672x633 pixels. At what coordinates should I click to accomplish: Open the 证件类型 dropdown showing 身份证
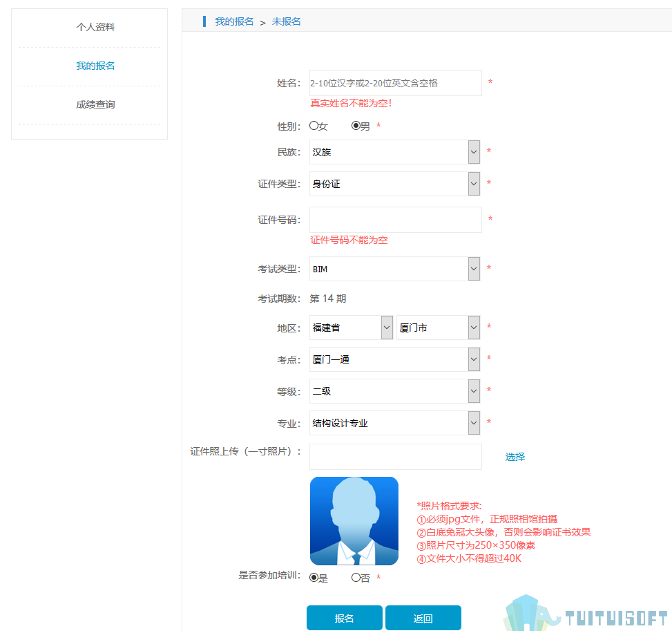[394, 184]
